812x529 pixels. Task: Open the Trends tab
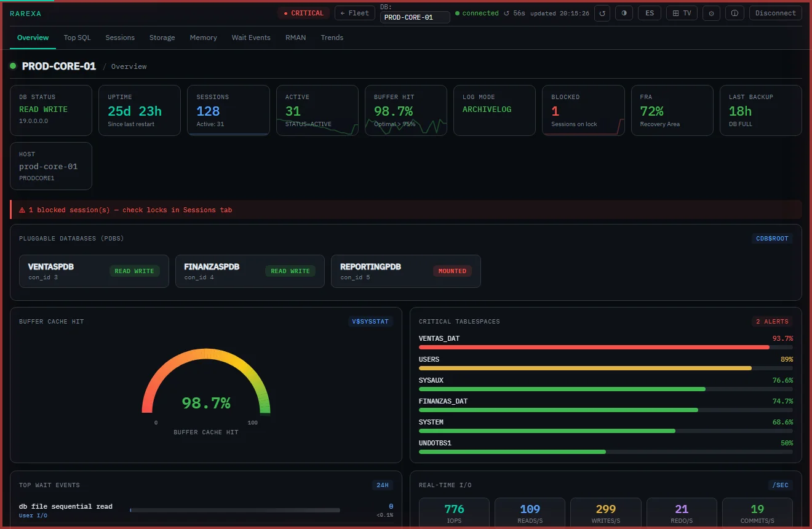click(332, 38)
